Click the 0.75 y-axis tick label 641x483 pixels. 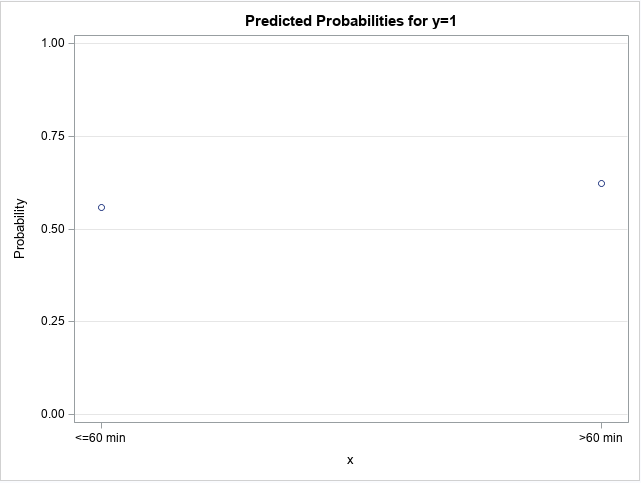click(52, 136)
